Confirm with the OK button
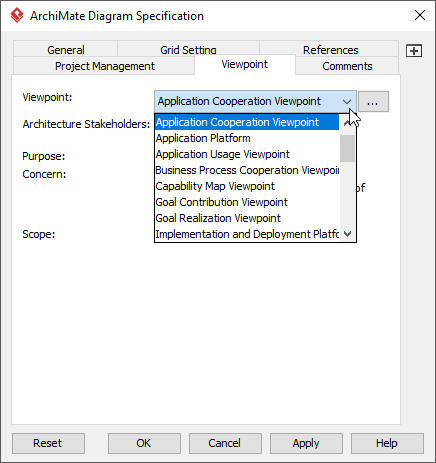436x463 pixels. click(144, 443)
